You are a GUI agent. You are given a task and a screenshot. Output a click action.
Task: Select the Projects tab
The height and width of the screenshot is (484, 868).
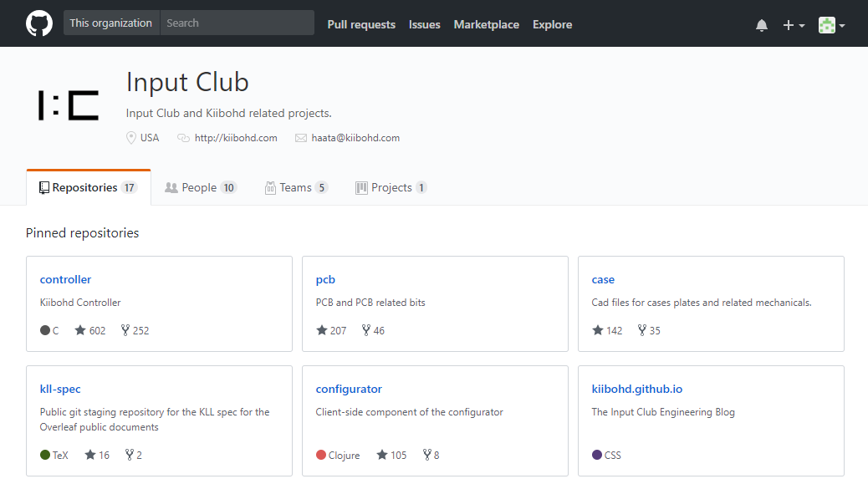[391, 187]
